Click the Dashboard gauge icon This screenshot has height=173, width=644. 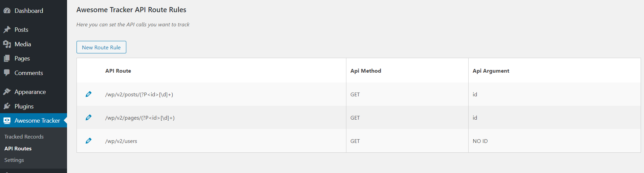(7, 10)
